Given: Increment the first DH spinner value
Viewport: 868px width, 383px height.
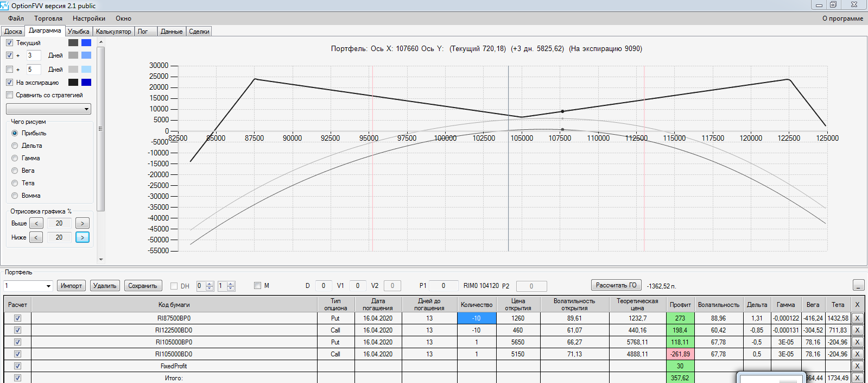Looking at the screenshot, I should pyautogui.click(x=210, y=284).
